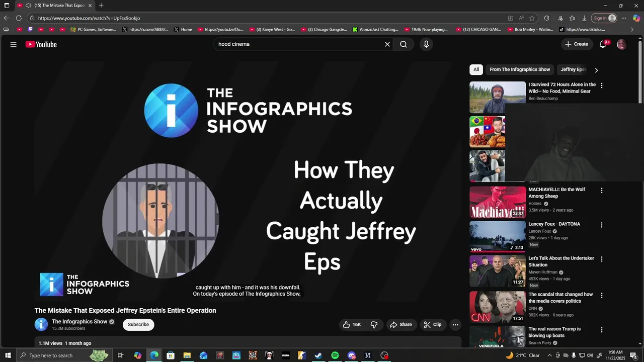The width and height of the screenshot is (644, 362).
Task: Open Let's Talk About the Undertaker title
Action: 561,261
